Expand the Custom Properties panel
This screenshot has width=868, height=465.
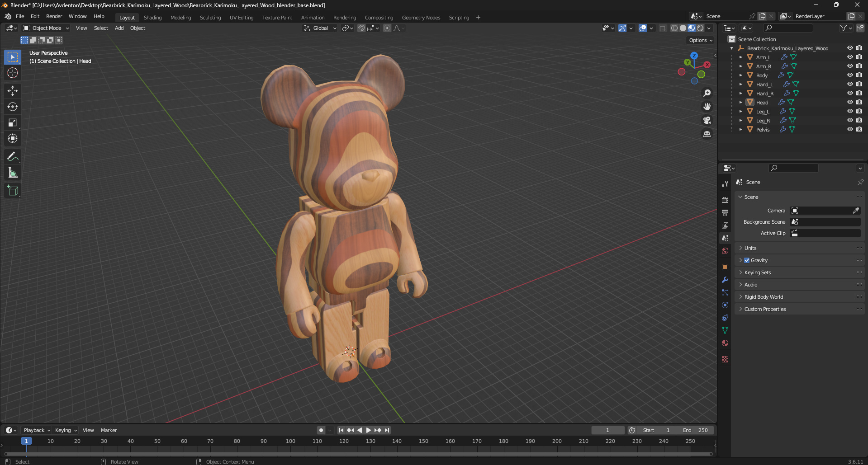799,309
